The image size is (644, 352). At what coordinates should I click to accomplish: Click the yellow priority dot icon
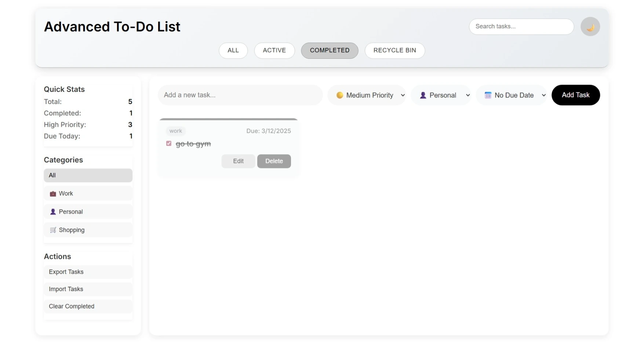pyautogui.click(x=340, y=95)
